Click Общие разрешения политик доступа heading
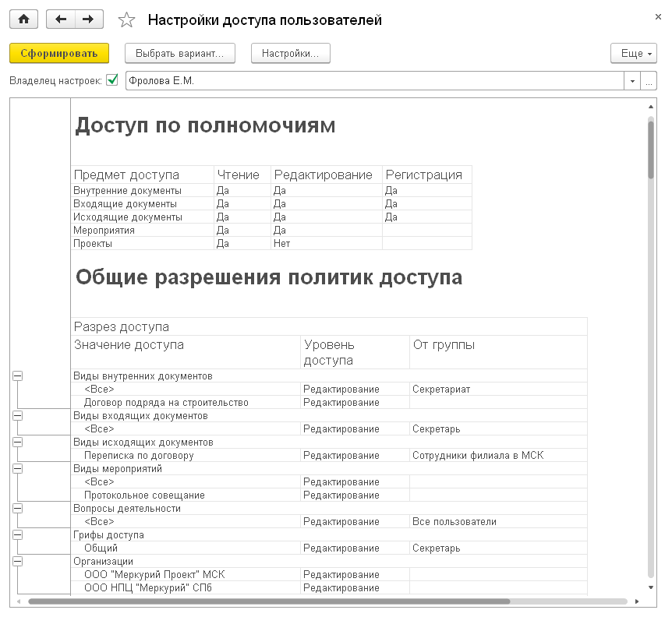 coord(269,277)
